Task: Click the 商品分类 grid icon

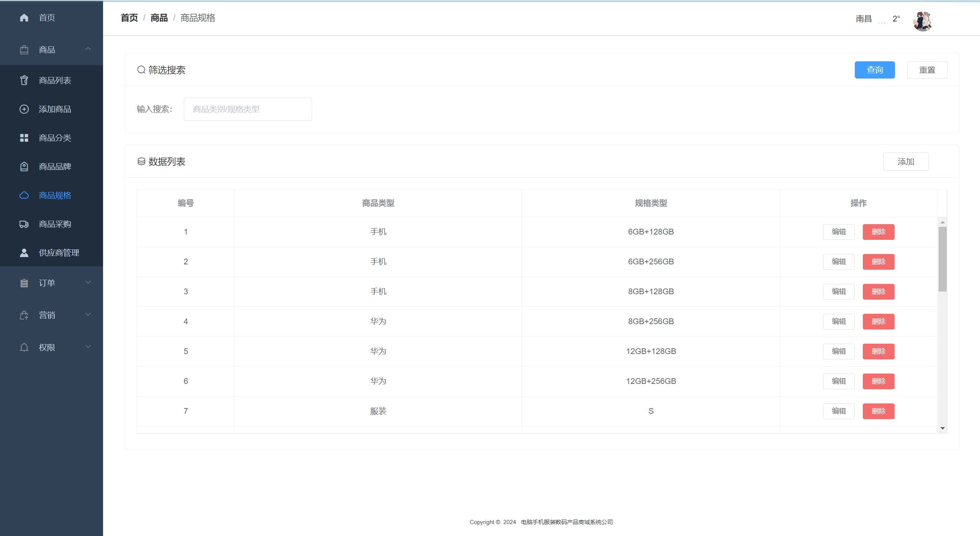Action: pos(24,138)
